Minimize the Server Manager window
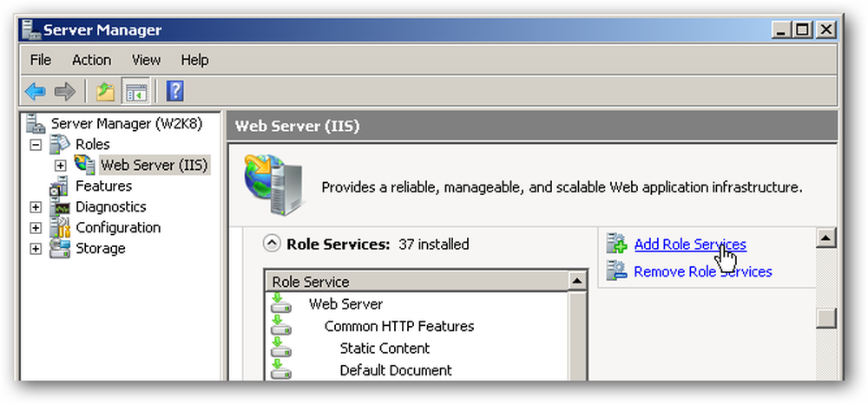The width and height of the screenshot is (868, 404). pos(781,29)
